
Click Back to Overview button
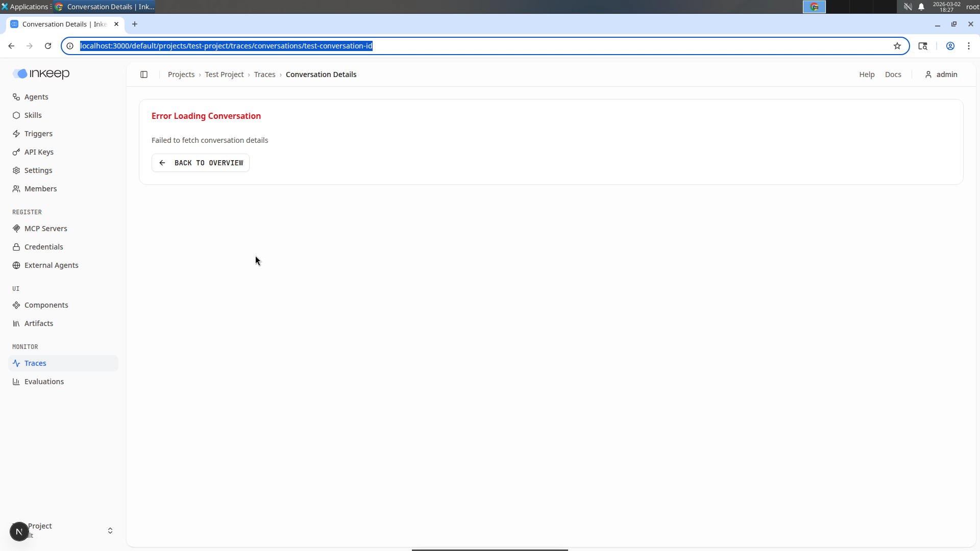(201, 163)
